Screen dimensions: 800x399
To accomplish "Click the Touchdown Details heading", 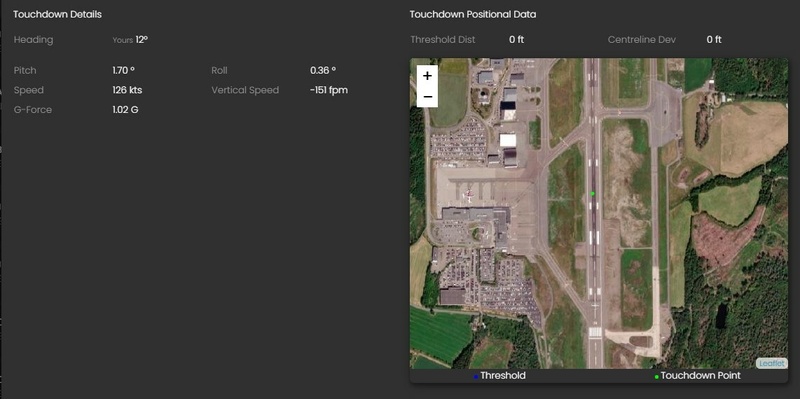I will coord(57,14).
